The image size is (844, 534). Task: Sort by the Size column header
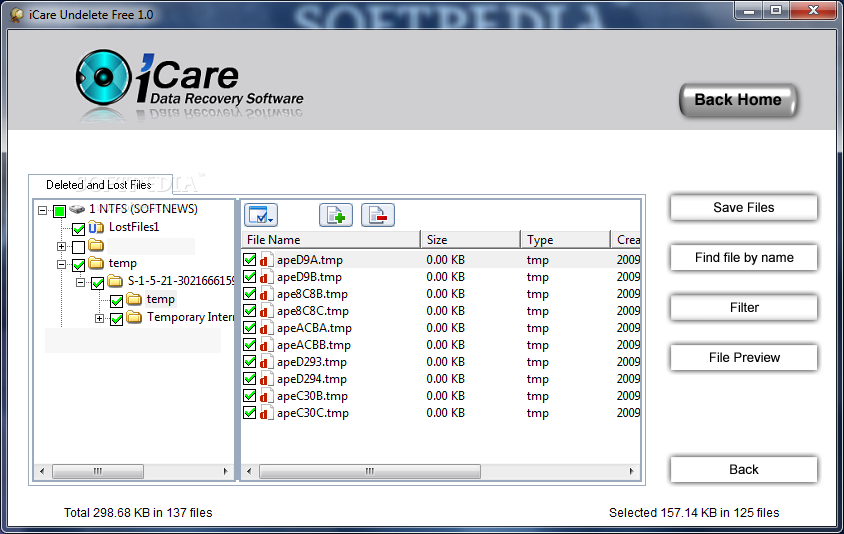pyautogui.click(x=470, y=240)
